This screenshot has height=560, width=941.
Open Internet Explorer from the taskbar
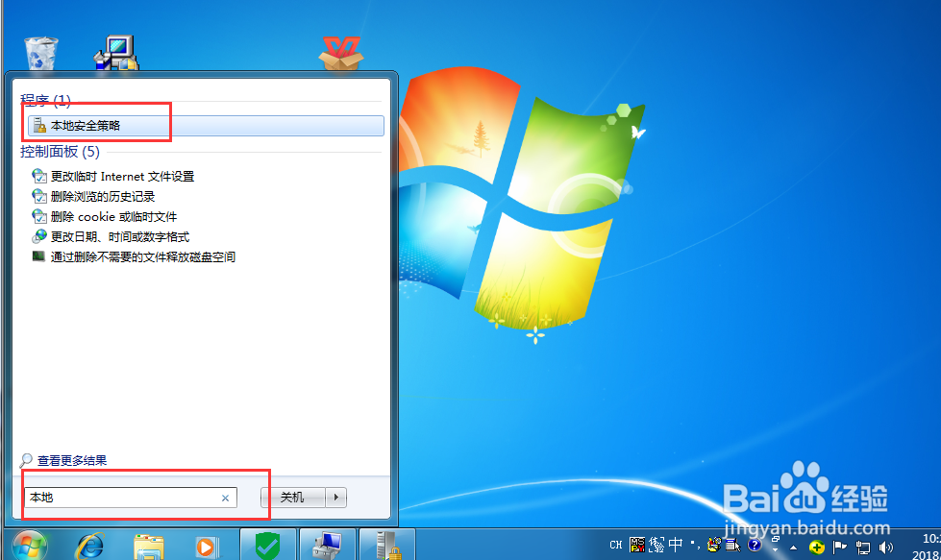click(88, 545)
